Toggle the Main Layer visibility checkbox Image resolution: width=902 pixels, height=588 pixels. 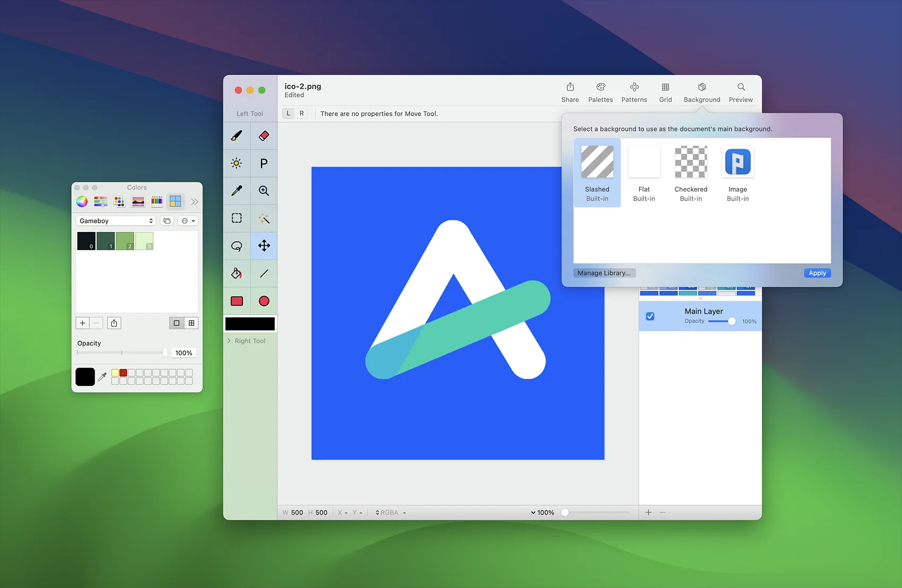(x=650, y=316)
